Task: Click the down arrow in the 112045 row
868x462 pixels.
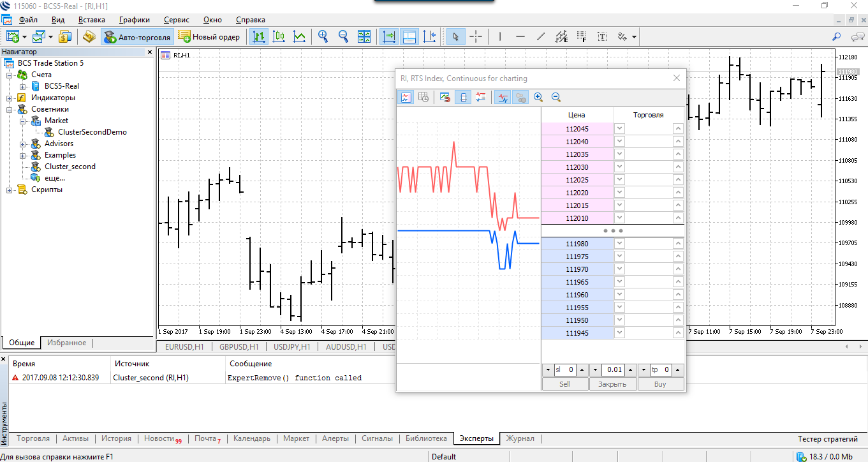Action: (x=619, y=129)
